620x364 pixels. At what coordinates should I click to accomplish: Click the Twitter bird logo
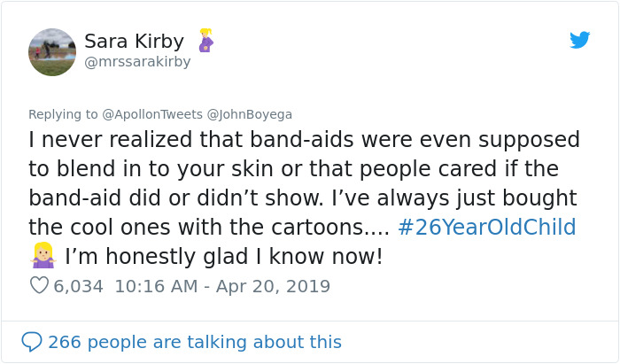579,41
